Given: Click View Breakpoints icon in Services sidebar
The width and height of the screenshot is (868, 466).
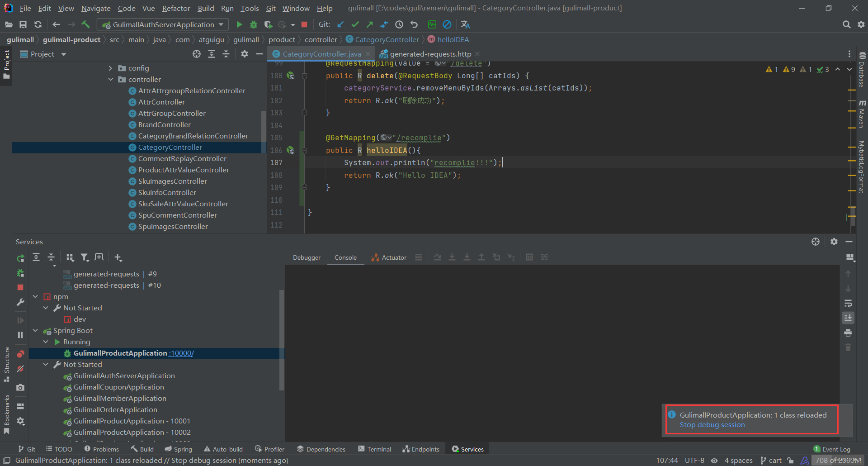Looking at the screenshot, I should [20, 354].
